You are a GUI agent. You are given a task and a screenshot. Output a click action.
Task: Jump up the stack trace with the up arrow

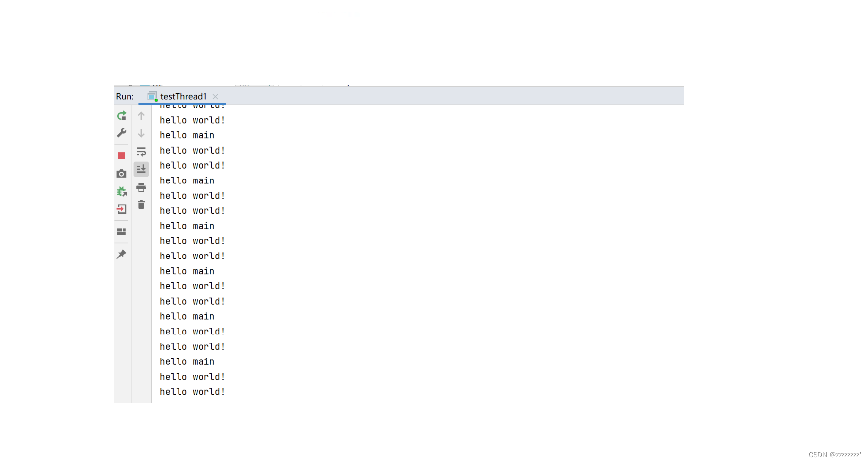click(x=141, y=116)
